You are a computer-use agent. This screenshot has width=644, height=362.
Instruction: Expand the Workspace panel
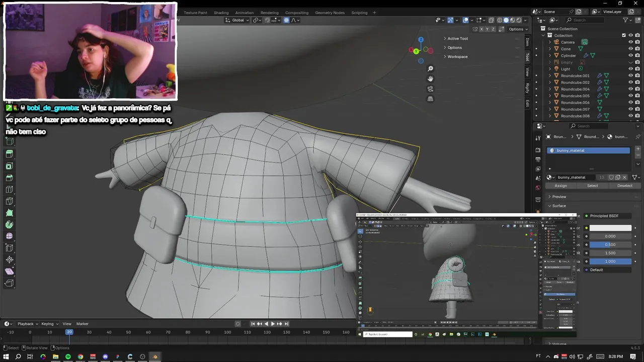[x=456, y=57]
